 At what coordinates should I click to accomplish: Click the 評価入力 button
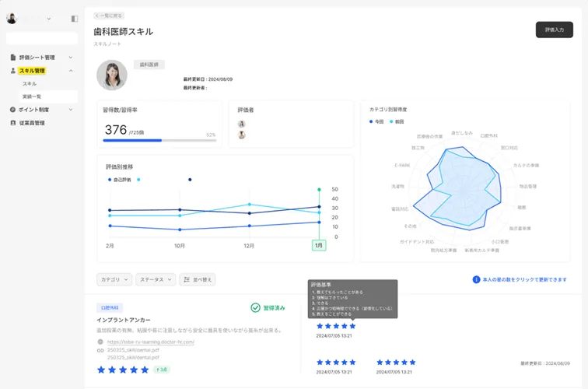pos(555,30)
